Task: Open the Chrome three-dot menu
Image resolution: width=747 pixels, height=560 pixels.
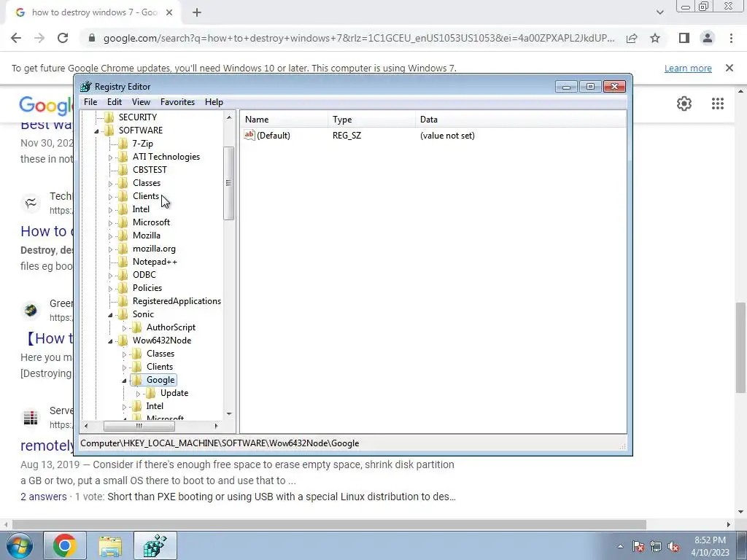Action: [x=731, y=38]
